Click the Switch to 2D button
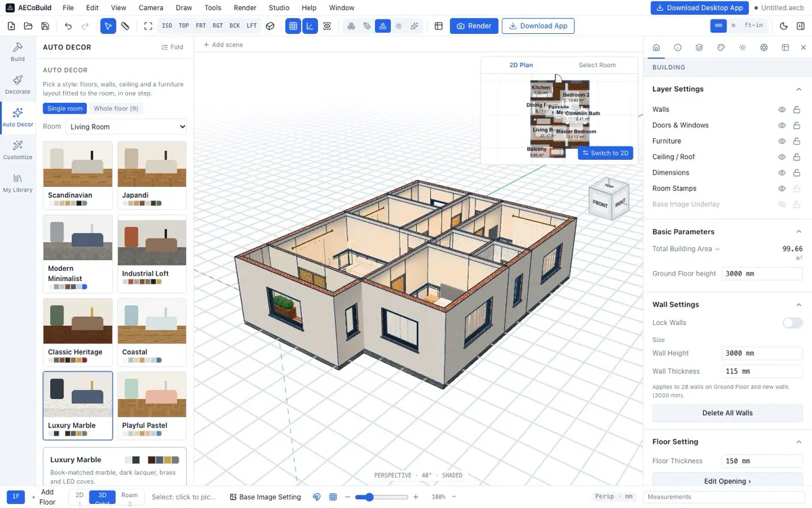812x508 pixels. (x=606, y=153)
